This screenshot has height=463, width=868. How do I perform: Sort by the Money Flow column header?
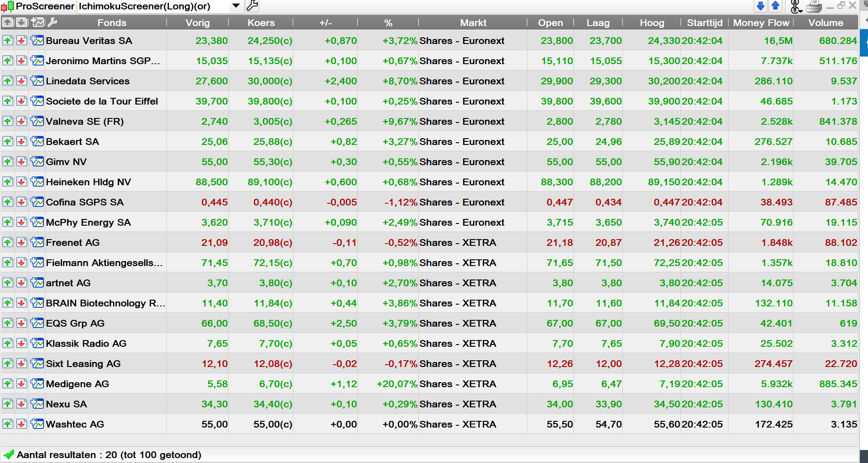(x=761, y=23)
